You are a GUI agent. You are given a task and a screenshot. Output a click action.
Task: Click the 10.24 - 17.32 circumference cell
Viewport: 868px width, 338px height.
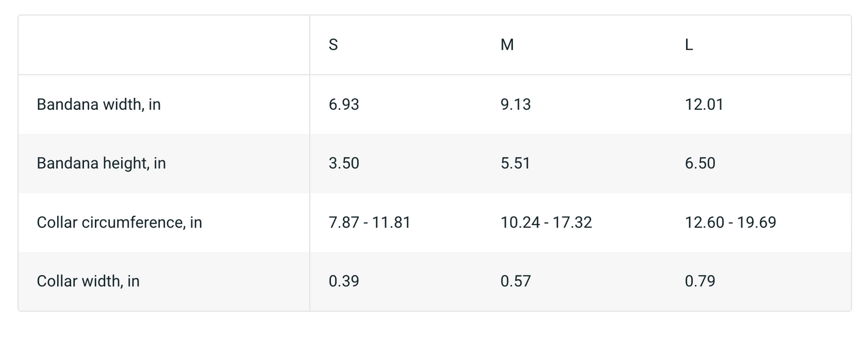pos(546,222)
